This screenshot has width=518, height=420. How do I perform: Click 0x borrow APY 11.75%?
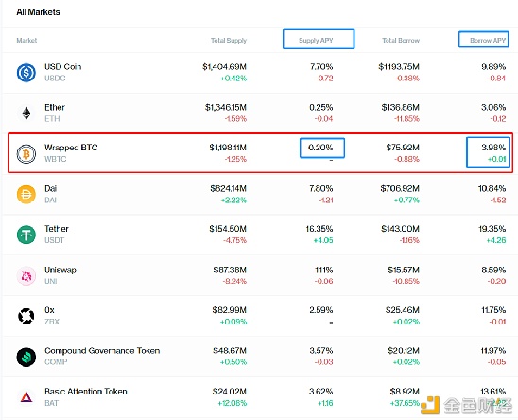(x=493, y=310)
